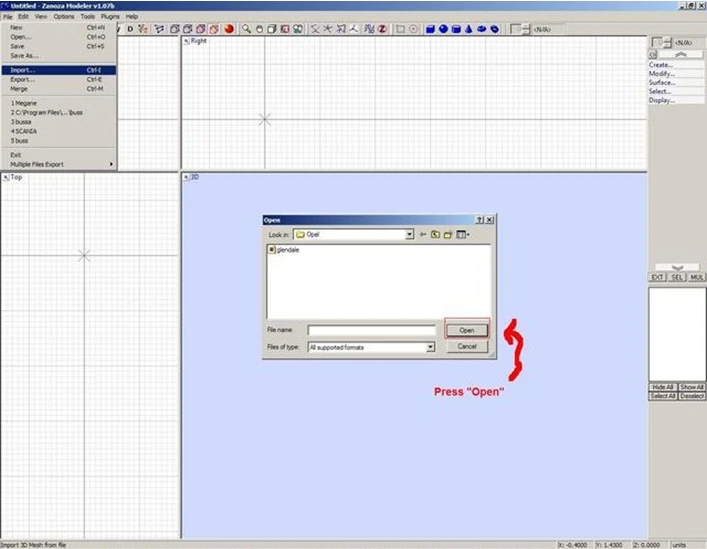Go back in the Open dialog

(422, 234)
